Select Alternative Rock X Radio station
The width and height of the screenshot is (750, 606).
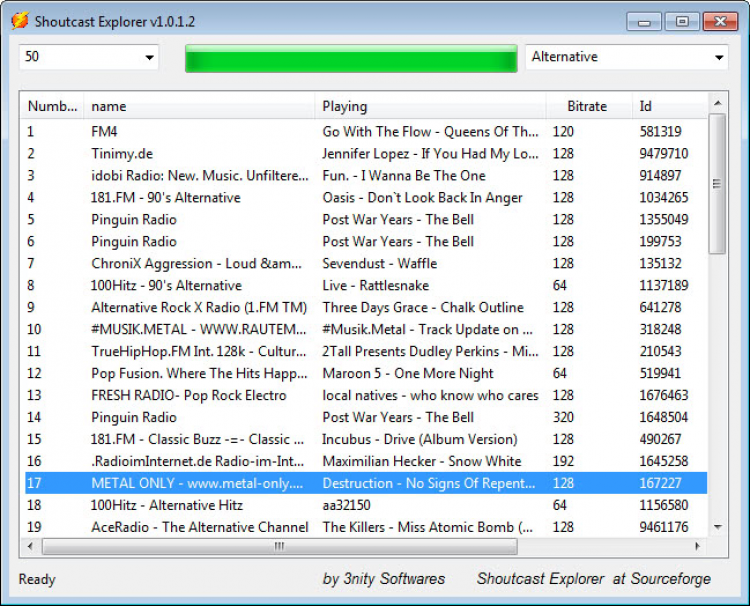click(x=366, y=308)
